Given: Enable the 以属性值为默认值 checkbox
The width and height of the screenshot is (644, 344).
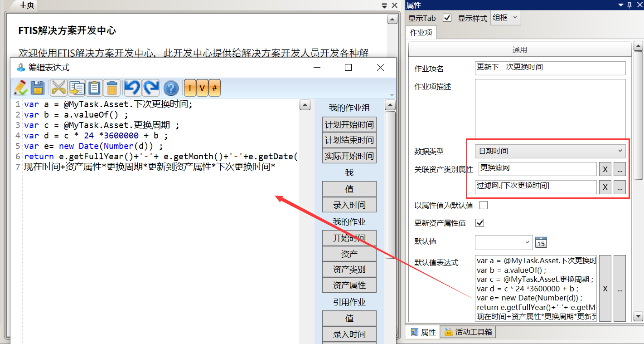Looking at the screenshot, I should pos(484,205).
